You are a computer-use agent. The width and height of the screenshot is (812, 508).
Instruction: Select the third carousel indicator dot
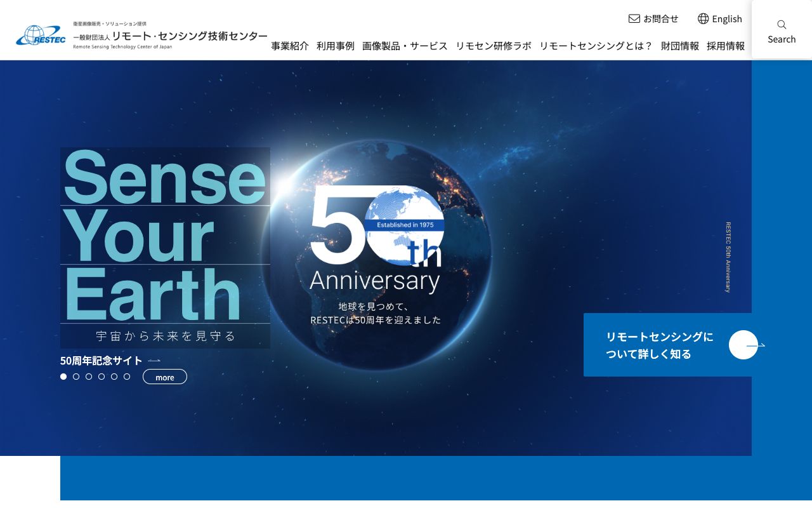point(89,377)
